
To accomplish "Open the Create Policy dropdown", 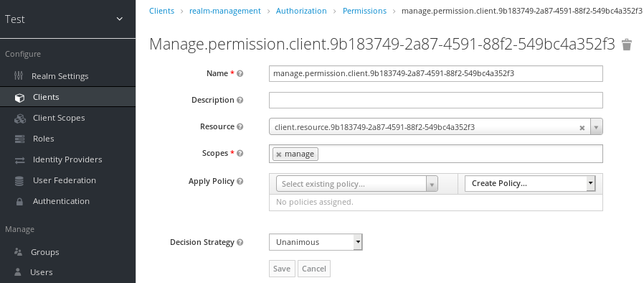I will point(530,183).
